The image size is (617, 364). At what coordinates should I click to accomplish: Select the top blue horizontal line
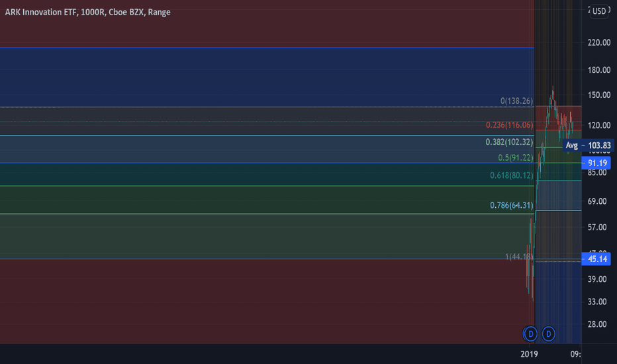267,48
